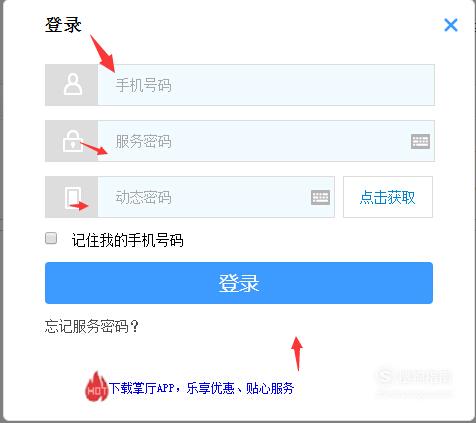Viewport: 476px width, 423px height.
Task: Tick the 记住我的手机号码 checkbox
Action: [x=51, y=238]
